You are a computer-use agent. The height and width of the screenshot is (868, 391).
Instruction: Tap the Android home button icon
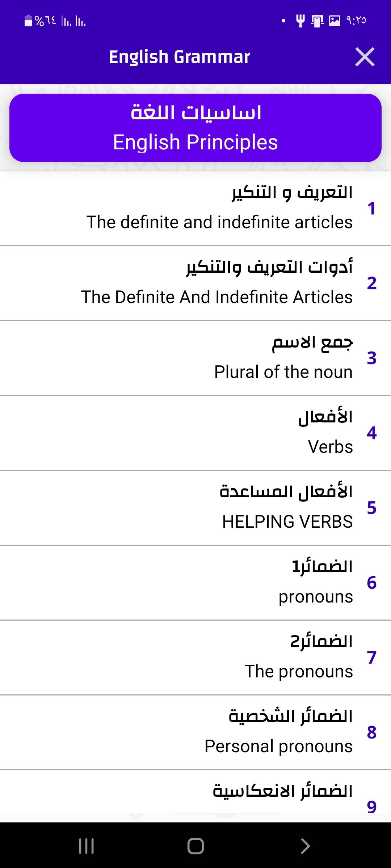click(195, 846)
